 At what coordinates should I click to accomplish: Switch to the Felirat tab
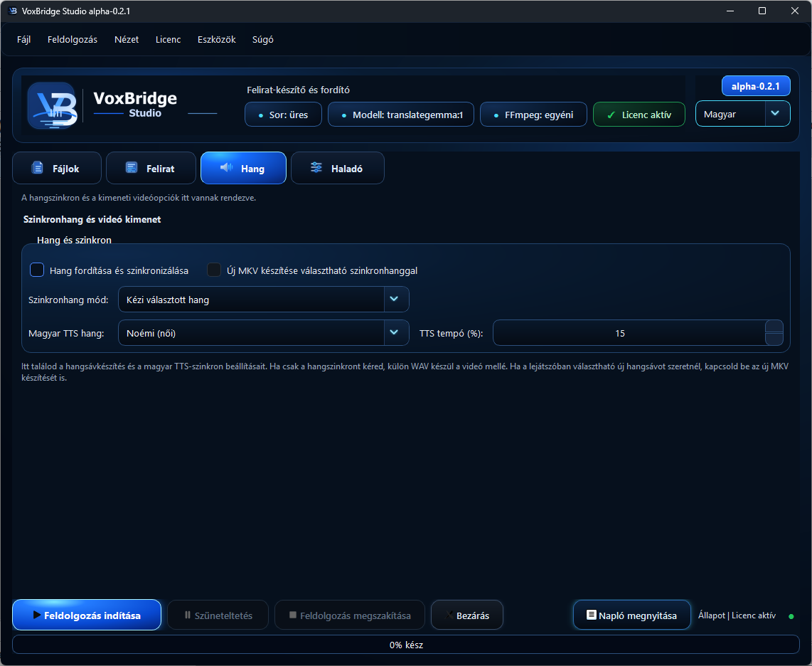click(151, 168)
